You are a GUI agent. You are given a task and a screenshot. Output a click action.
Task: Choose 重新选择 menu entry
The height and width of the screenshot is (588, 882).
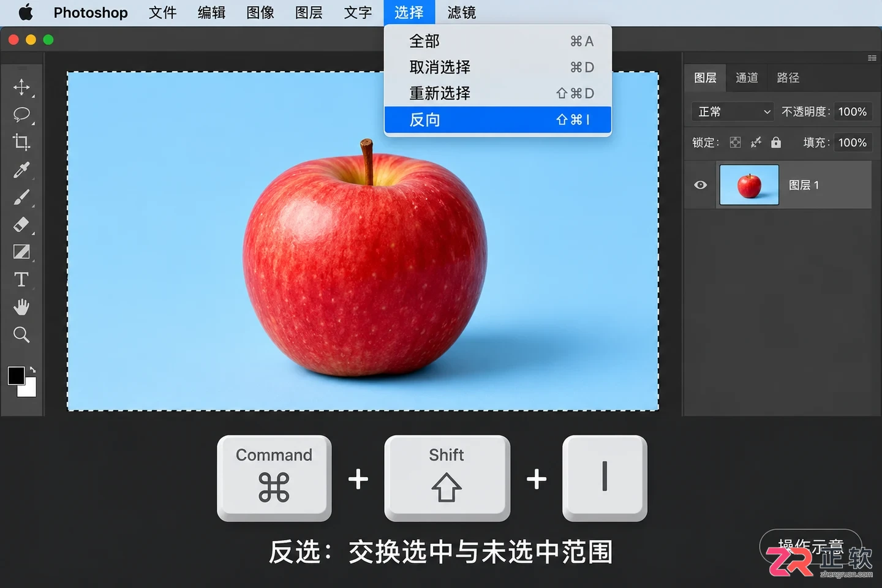point(498,93)
